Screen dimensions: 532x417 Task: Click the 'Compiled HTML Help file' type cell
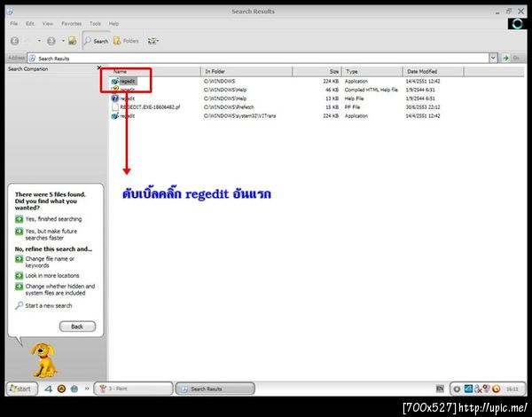[x=371, y=90]
